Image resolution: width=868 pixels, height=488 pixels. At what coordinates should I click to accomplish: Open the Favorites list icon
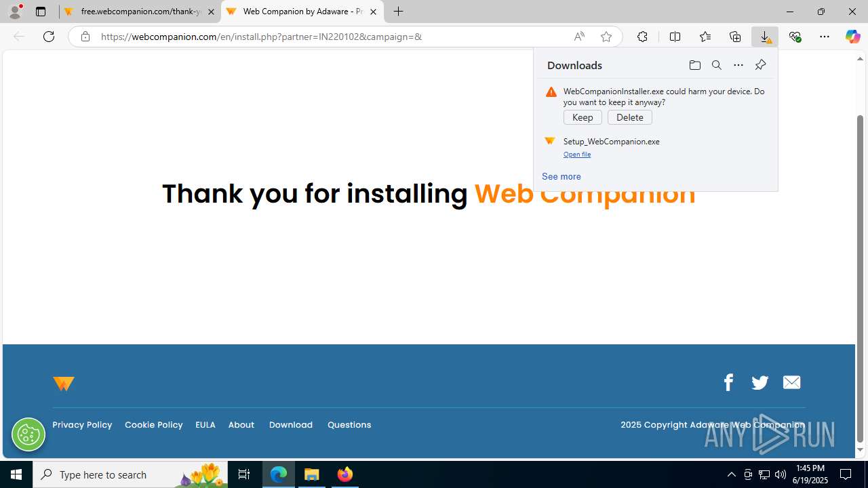click(705, 37)
